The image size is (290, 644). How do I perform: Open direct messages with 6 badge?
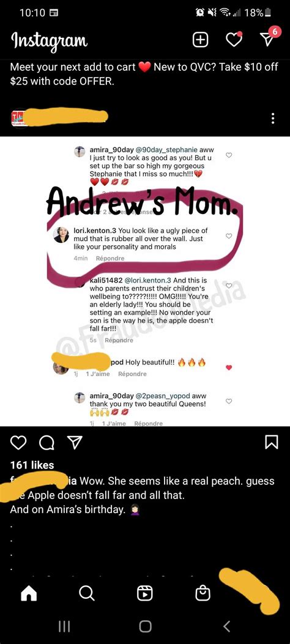(x=268, y=38)
